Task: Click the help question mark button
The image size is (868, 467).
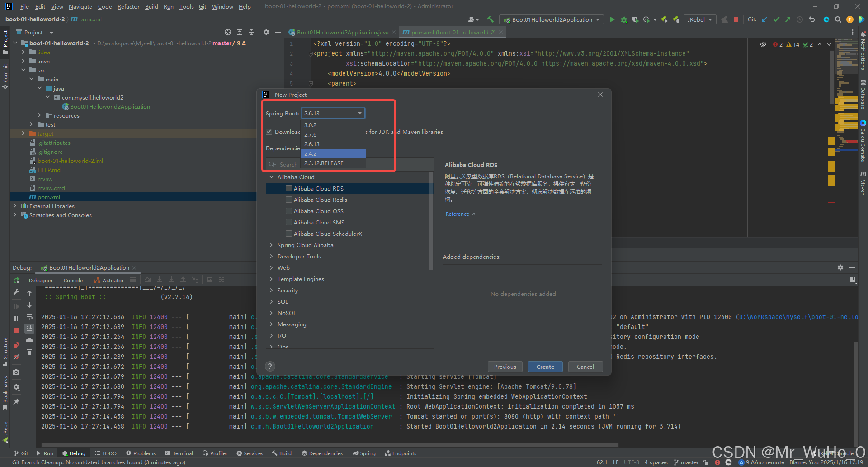Action: pyautogui.click(x=270, y=367)
